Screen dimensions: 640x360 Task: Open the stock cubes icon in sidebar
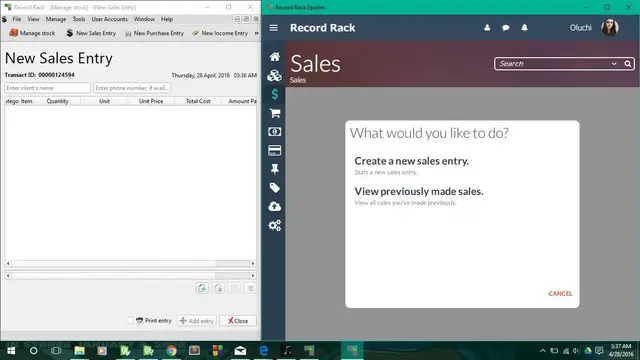click(275, 76)
